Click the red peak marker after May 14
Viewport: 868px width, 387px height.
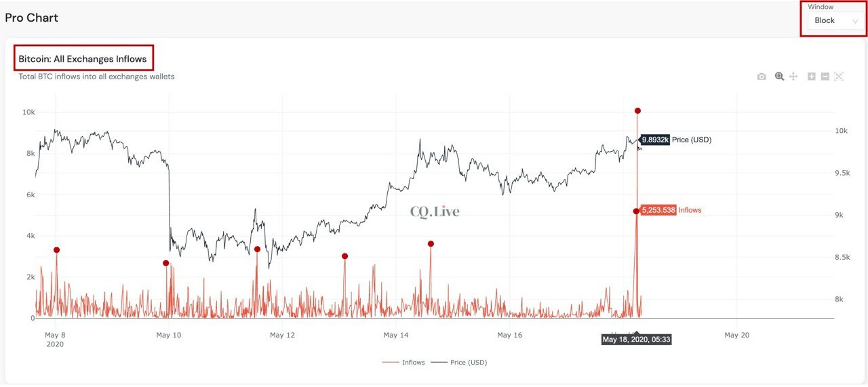tap(431, 244)
